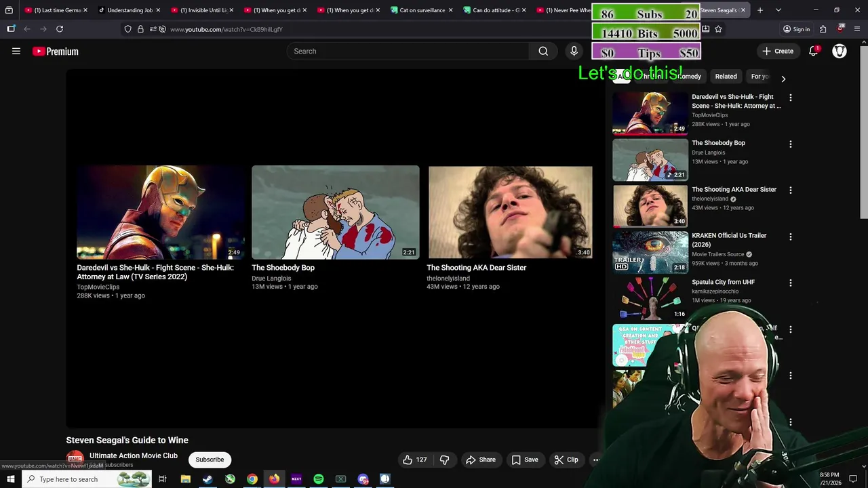Open the TopMovieClips channel under the end-screen video
Screen dimensions: 868x488
pyautogui.click(x=98, y=287)
